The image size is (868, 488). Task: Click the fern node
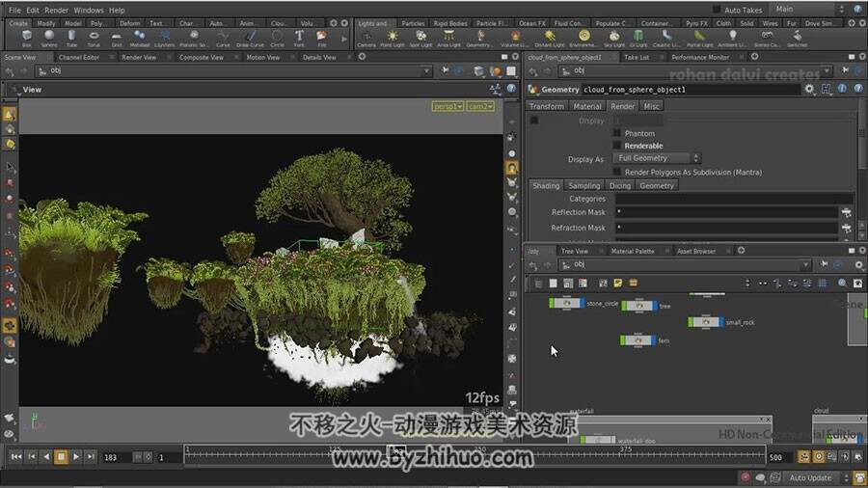638,340
